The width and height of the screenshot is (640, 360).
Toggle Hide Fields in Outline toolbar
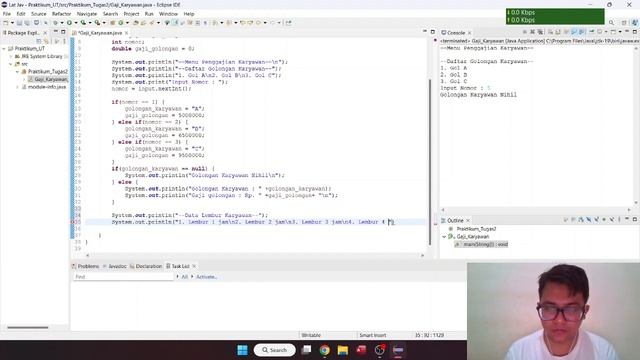(589, 220)
